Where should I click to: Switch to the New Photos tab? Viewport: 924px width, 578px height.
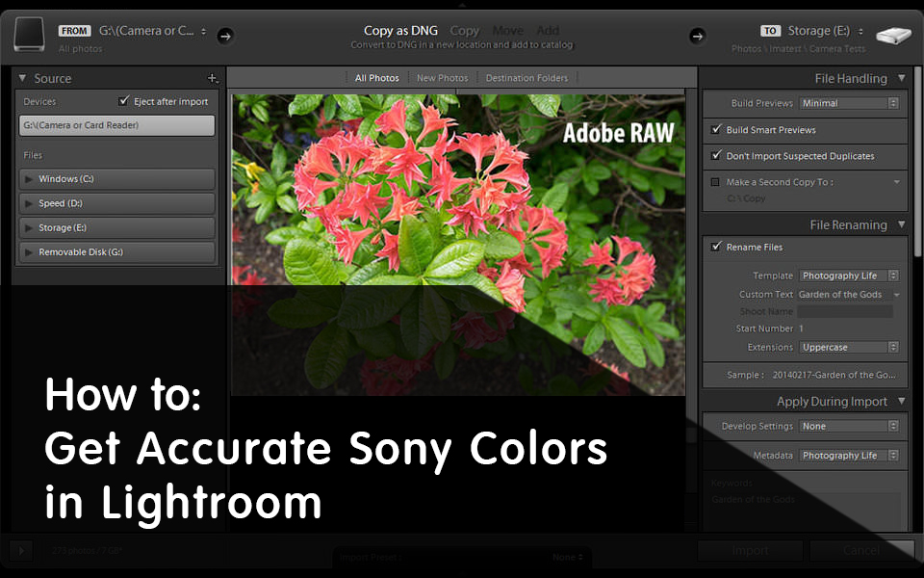pos(442,77)
